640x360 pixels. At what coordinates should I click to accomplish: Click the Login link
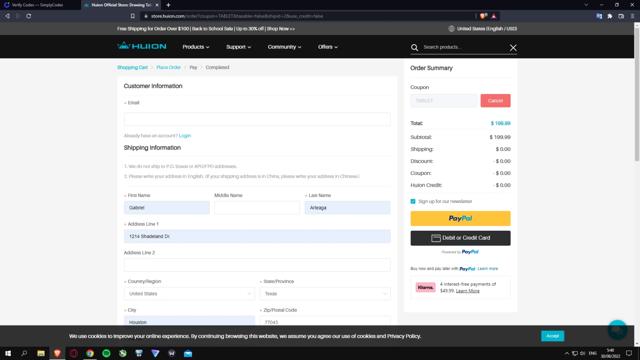coord(185,136)
